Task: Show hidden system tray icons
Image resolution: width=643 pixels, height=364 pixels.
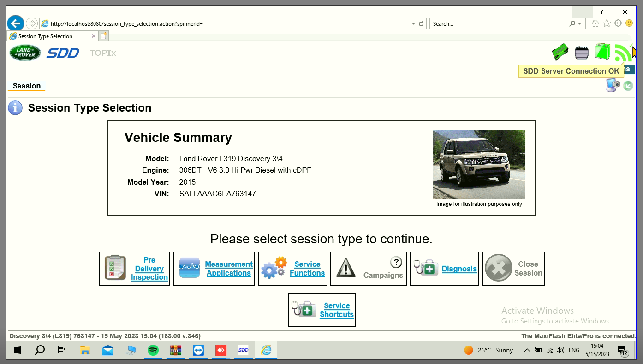Action: [x=527, y=350]
